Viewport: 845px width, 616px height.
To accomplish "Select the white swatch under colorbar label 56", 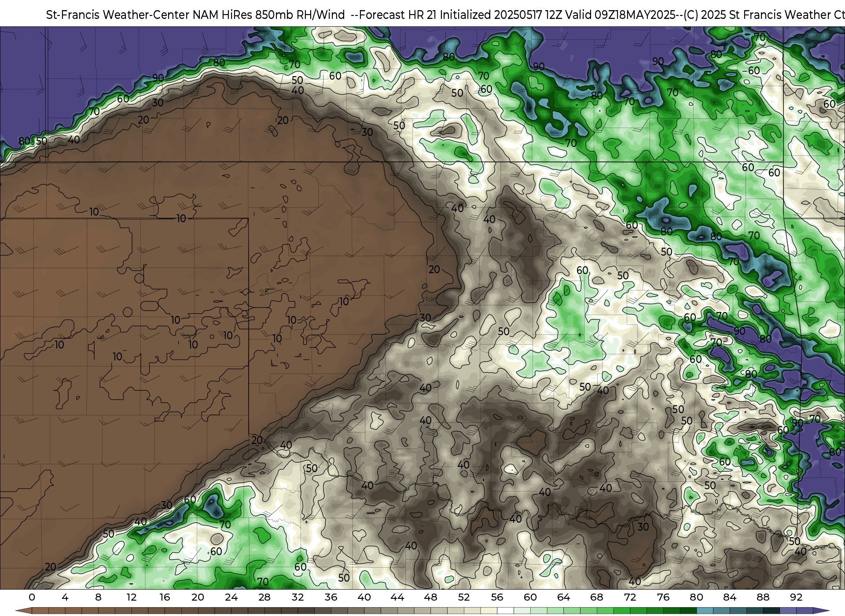I will click(505, 611).
